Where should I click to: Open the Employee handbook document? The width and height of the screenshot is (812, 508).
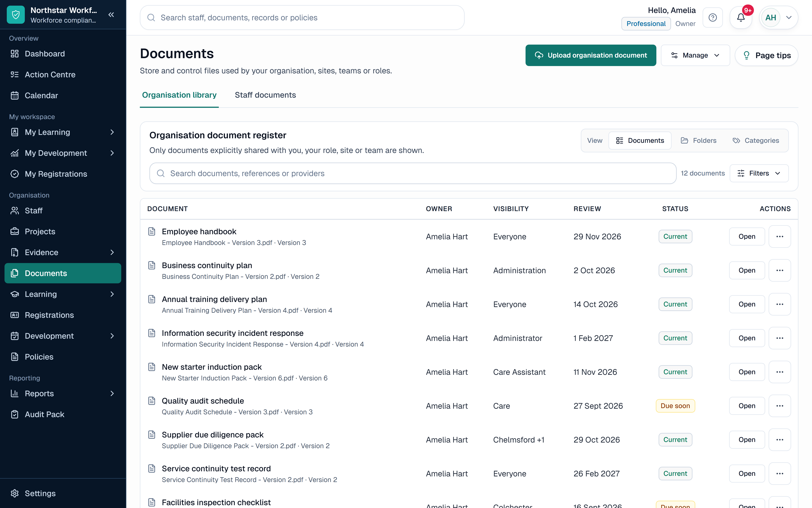pyautogui.click(x=747, y=237)
